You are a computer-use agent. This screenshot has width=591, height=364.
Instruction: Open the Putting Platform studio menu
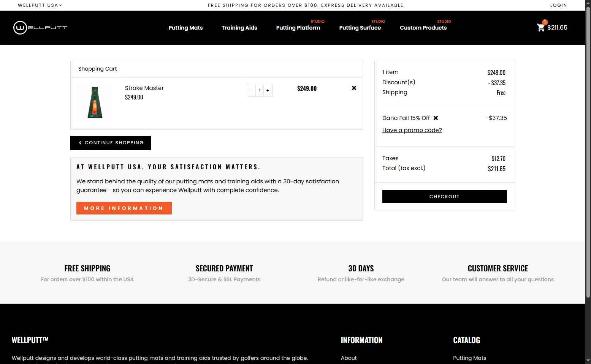click(298, 28)
